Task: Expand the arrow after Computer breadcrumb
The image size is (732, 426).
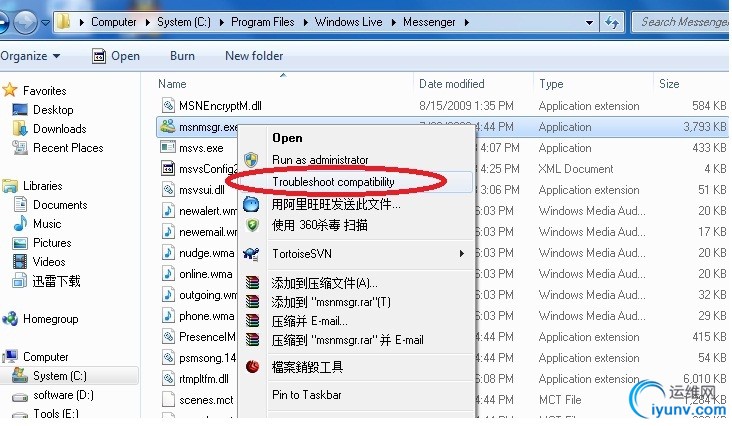Action: 148,22
